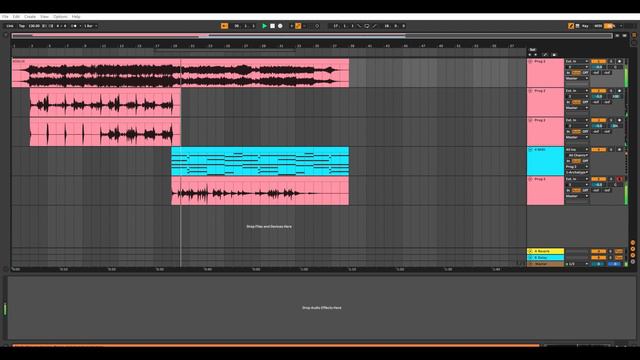Toggle the metronome button in control bar

click(x=74, y=26)
